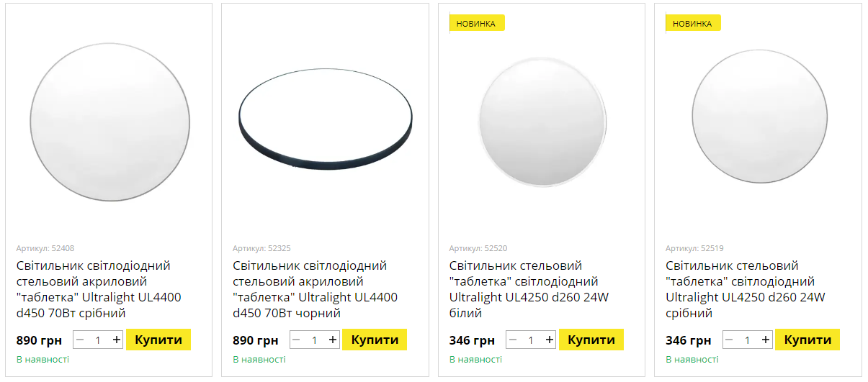868x382 pixels.
Task: Click quantity field for white UL4250 lamp
Action: click(x=531, y=340)
